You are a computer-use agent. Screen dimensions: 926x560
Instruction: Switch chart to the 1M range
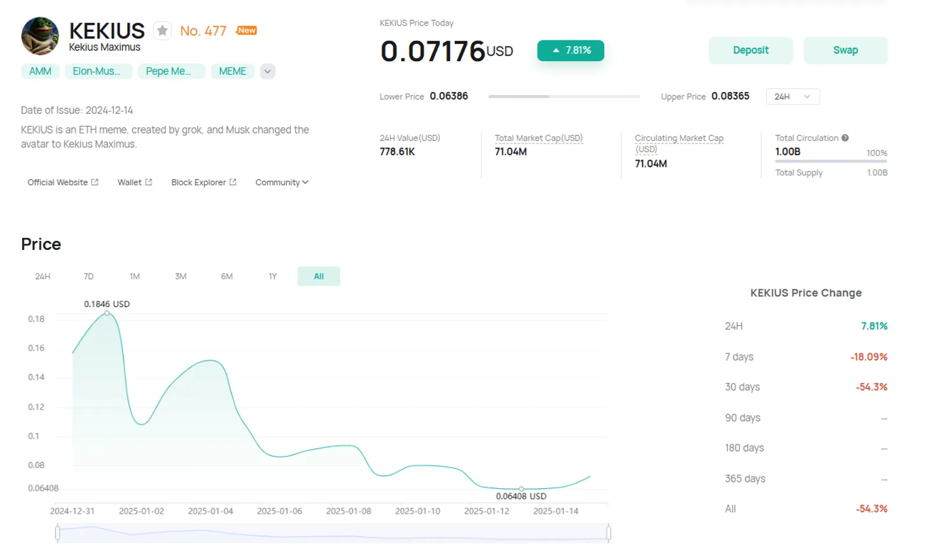135,277
